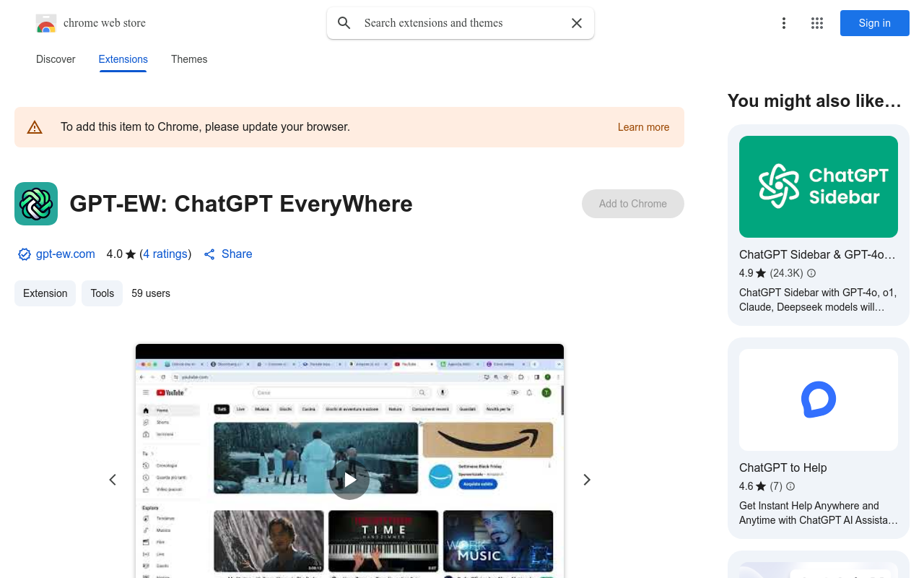The width and height of the screenshot is (924, 578).
Task: Open ChatGPT Sidebar & GPT-4o title
Action: point(817,254)
